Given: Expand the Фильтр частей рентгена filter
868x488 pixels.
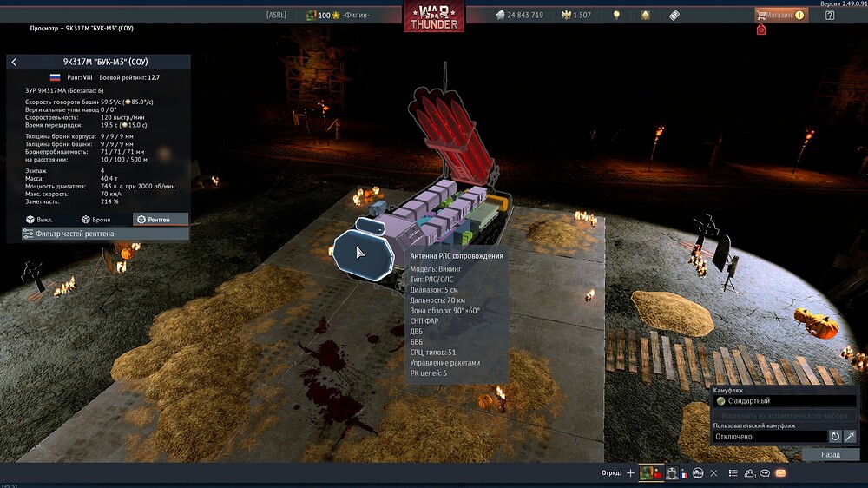Looking at the screenshot, I should (98, 234).
